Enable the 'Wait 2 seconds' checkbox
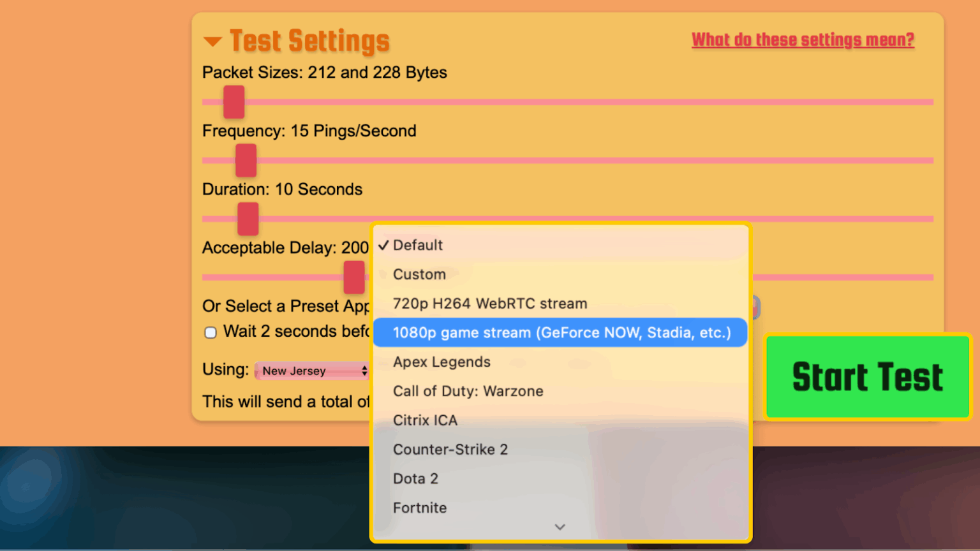 211,332
